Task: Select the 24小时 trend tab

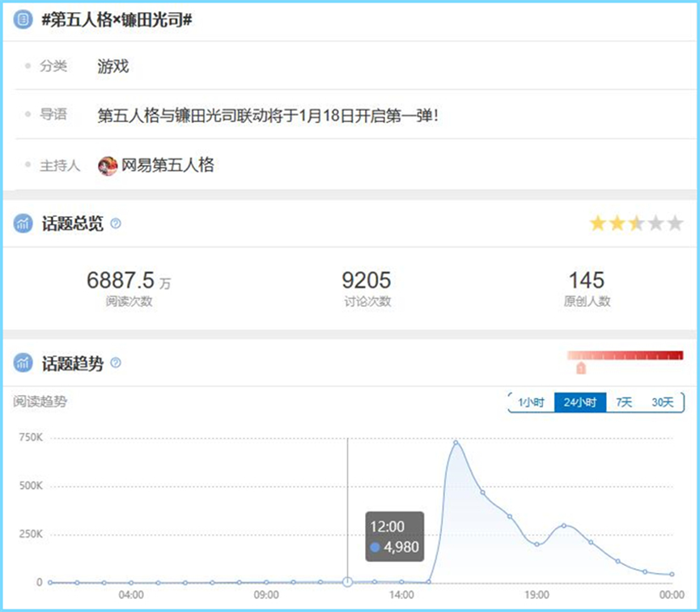Action: pos(580,402)
